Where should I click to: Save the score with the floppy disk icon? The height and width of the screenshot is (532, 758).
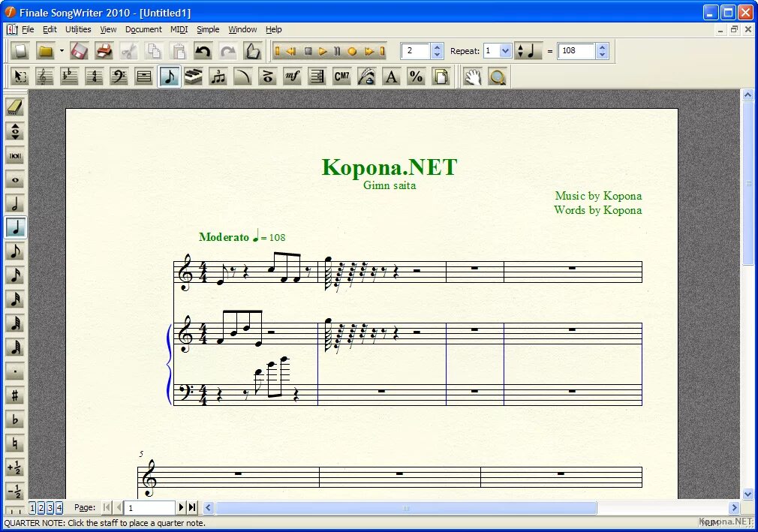(x=80, y=51)
